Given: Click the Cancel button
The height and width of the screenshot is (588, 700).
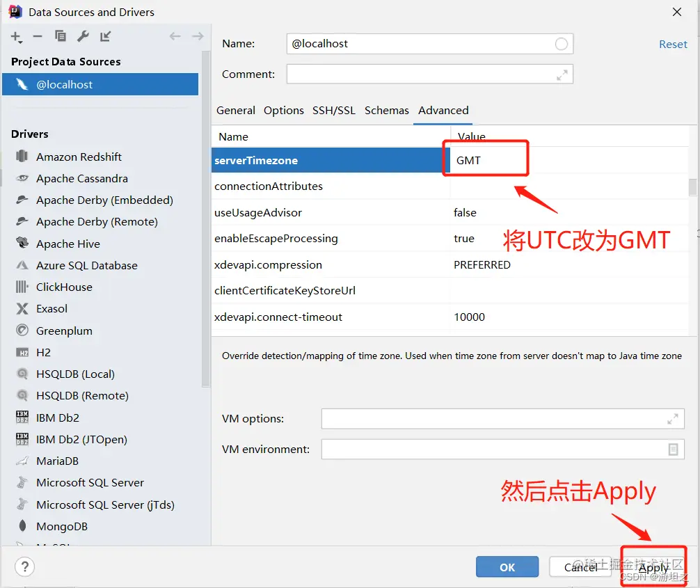Looking at the screenshot, I should (580, 567).
